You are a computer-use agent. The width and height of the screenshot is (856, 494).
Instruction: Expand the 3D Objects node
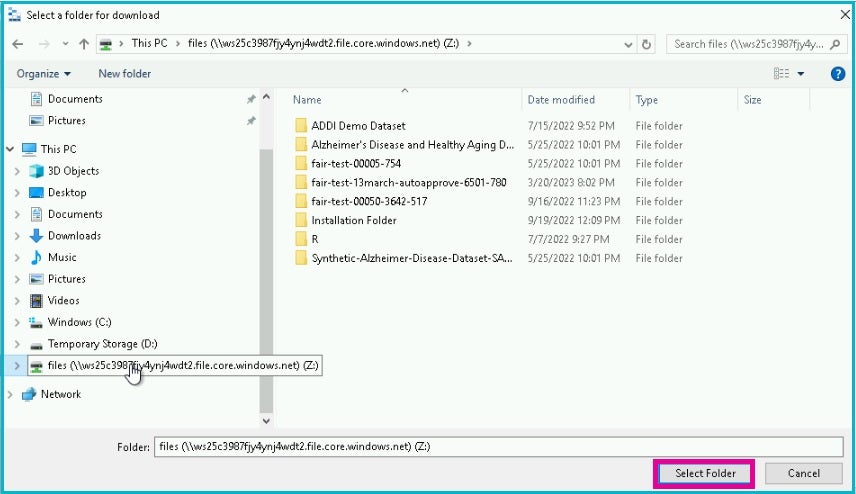coord(17,171)
